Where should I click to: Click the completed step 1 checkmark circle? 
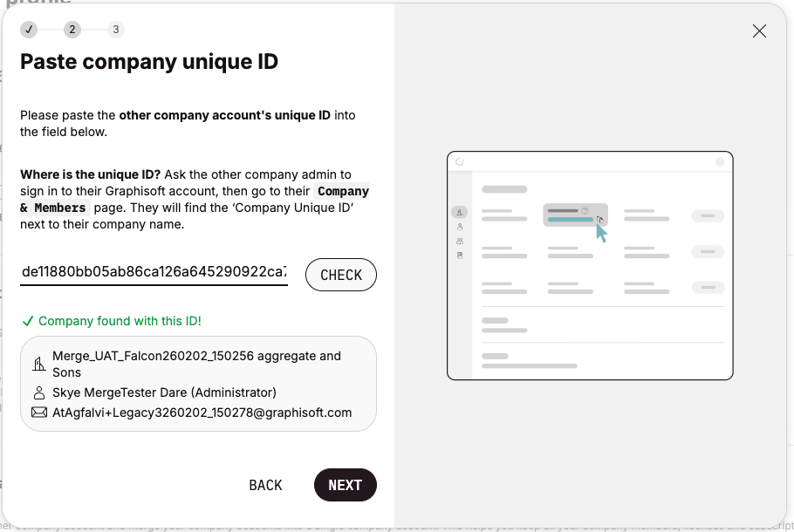pyautogui.click(x=29, y=29)
